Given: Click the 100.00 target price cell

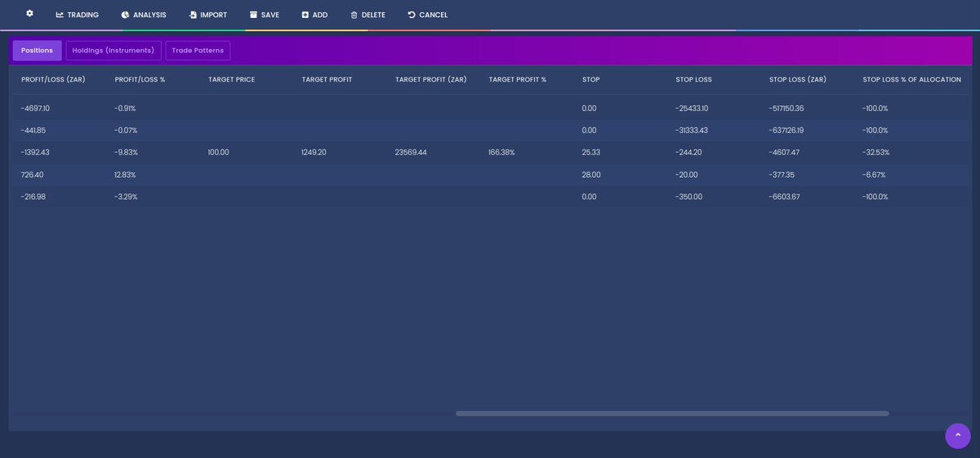Looking at the screenshot, I should [x=219, y=153].
